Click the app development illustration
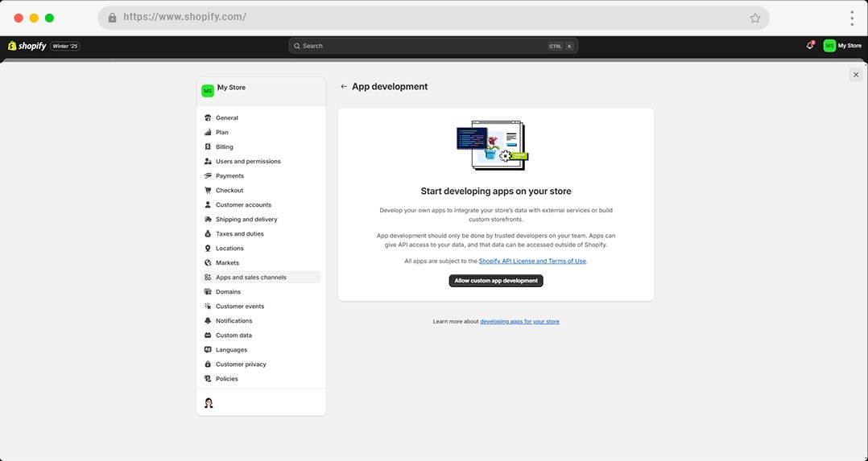 (493, 145)
